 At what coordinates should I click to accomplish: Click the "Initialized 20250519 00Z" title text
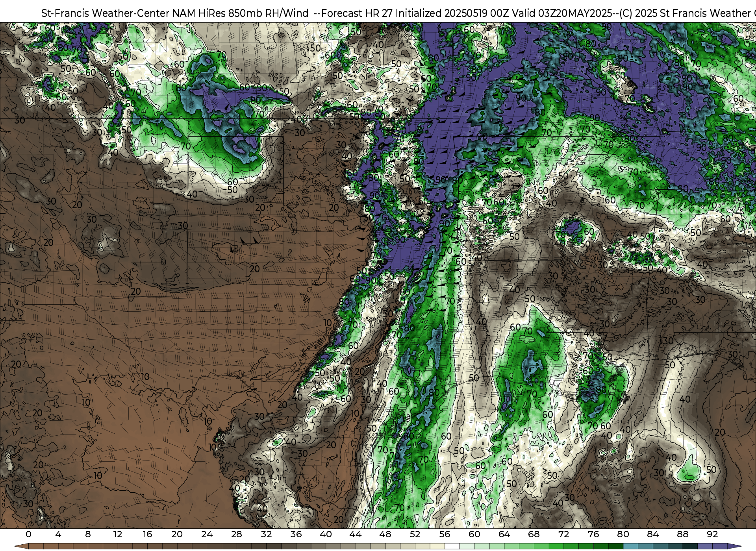[452, 13]
